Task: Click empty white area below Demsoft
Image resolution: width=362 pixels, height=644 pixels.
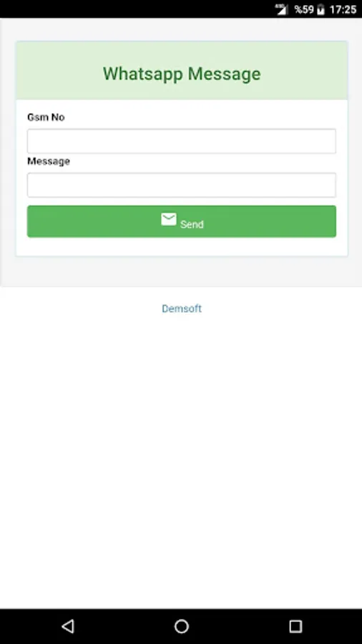Action: coord(182,452)
